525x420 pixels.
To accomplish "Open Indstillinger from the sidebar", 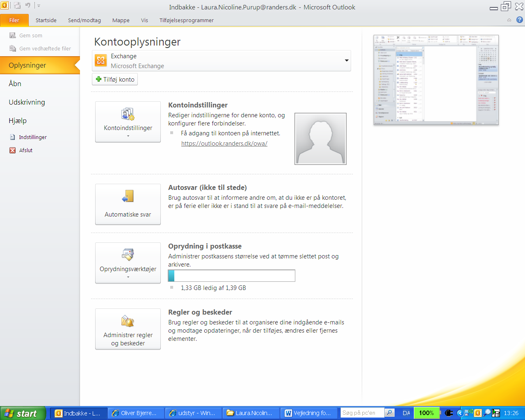I will [33, 137].
